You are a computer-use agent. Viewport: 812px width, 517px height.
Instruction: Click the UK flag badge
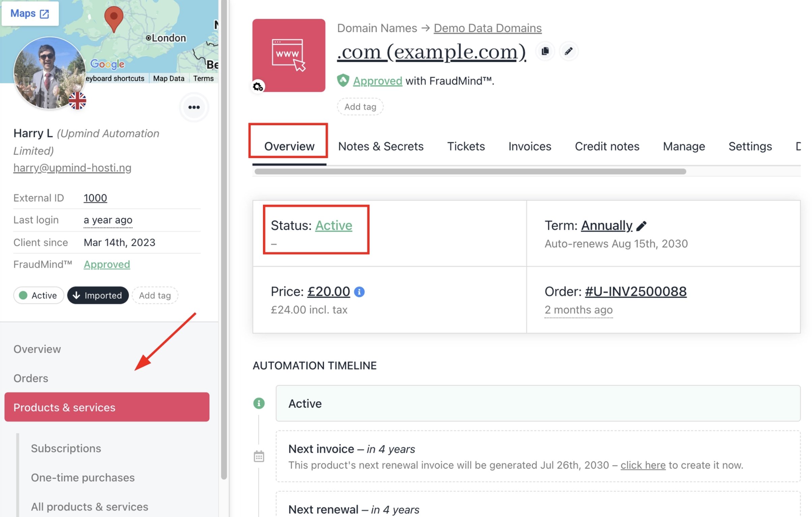78,101
